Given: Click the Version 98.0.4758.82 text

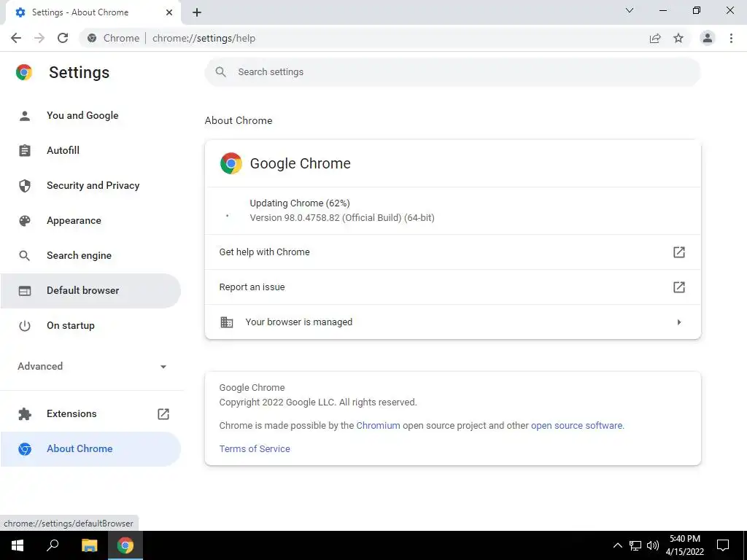Looking at the screenshot, I should (342, 217).
